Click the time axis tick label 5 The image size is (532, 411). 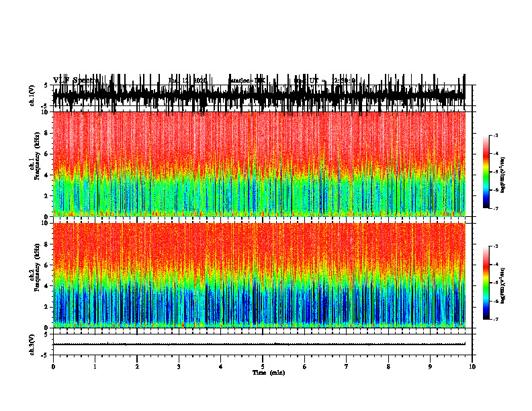click(x=263, y=367)
